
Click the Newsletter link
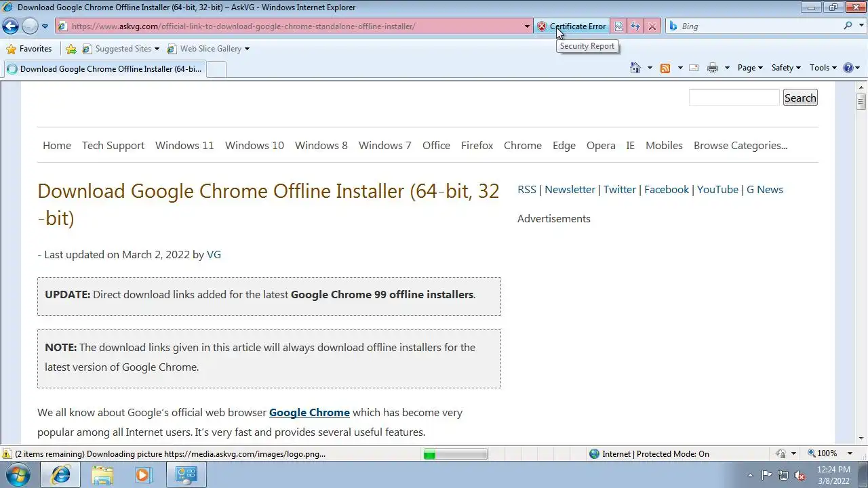570,189
